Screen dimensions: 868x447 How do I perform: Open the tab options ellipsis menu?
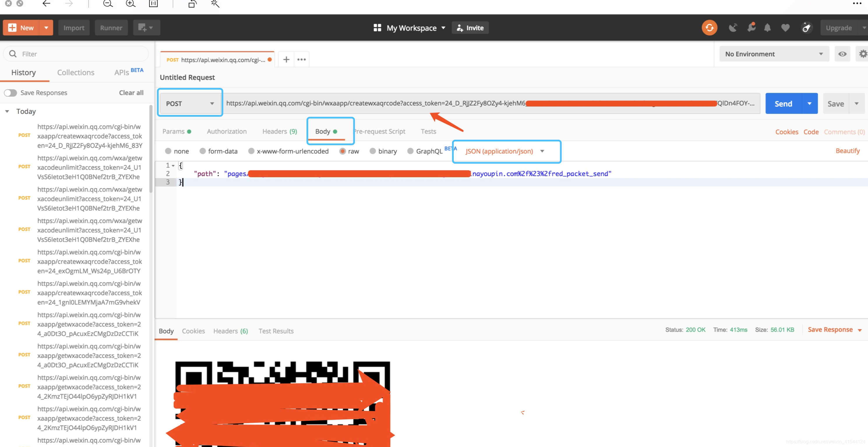(301, 60)
